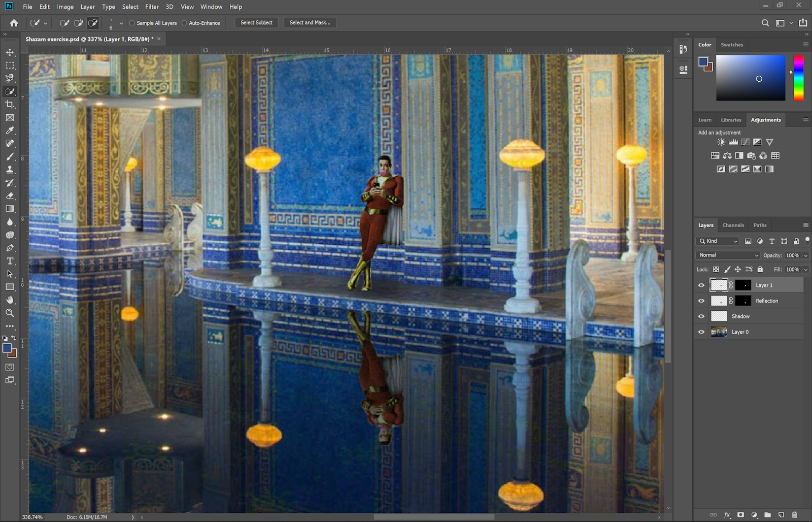Switch to the Paths tab
The height and width of the screenshot is (522, 812).
click(x=760, y=225)
